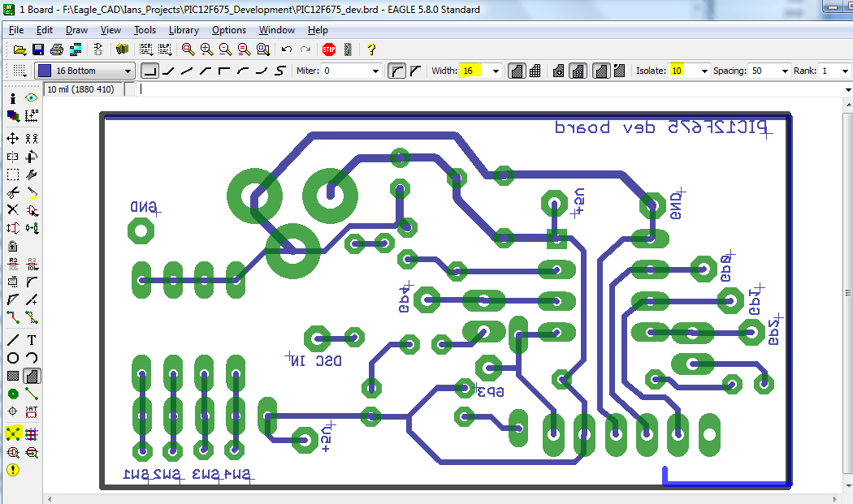Select the Polygon tool
This screenshot has height=504, width=853.
click(x=32, y=376)
